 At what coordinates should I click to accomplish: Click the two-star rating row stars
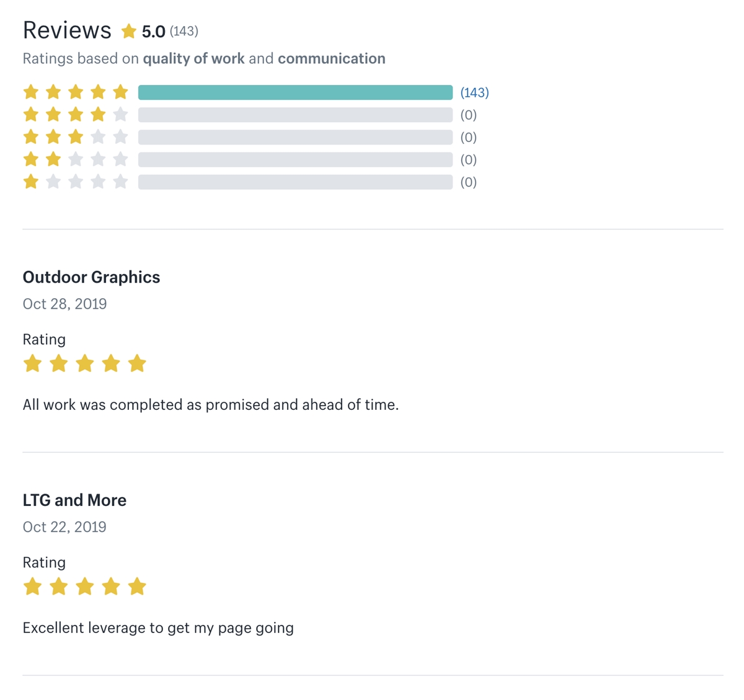point(76,159)
